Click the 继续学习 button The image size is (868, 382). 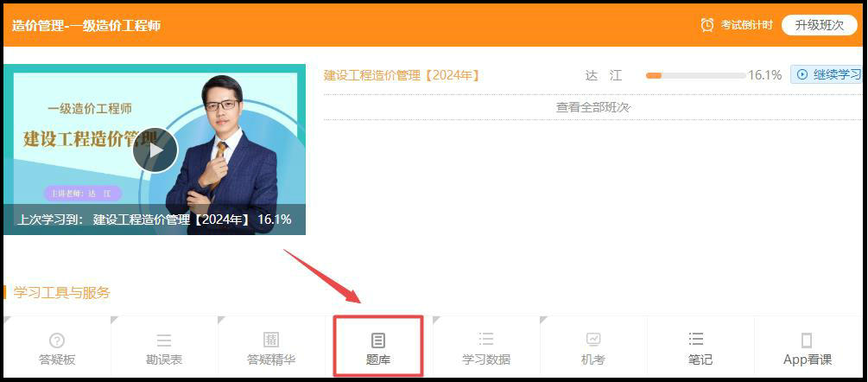[x=827, y=75]
